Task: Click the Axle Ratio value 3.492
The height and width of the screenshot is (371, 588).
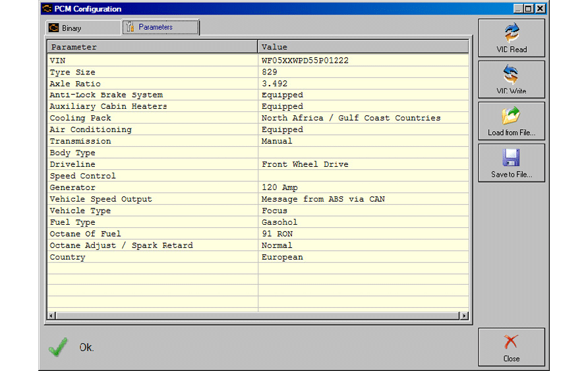Action: pos(274,84)
